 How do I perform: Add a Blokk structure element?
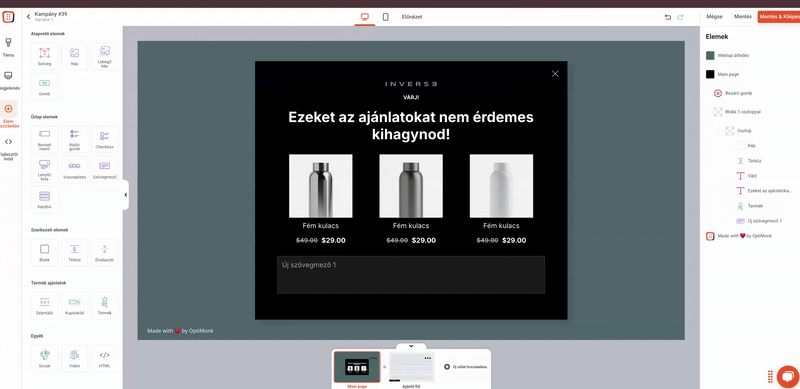point(44,253)
